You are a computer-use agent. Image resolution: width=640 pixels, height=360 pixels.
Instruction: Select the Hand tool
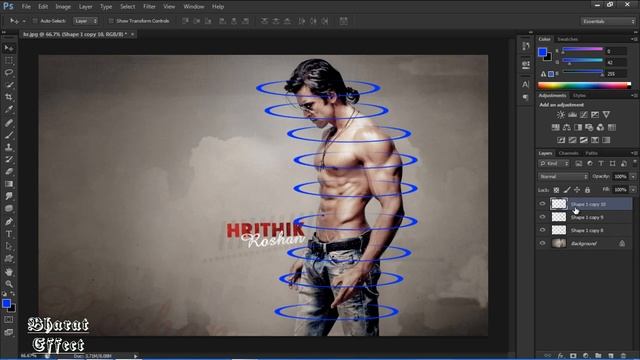tap(9, 272)
